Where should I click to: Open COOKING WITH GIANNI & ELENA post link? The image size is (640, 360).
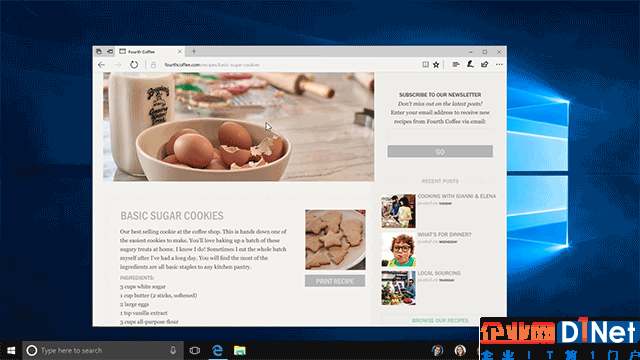click(456, 196)
